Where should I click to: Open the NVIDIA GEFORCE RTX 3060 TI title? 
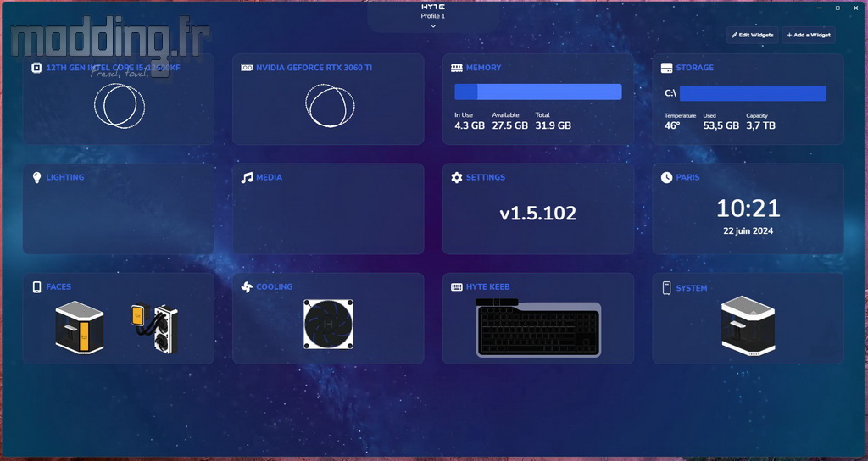314,68
